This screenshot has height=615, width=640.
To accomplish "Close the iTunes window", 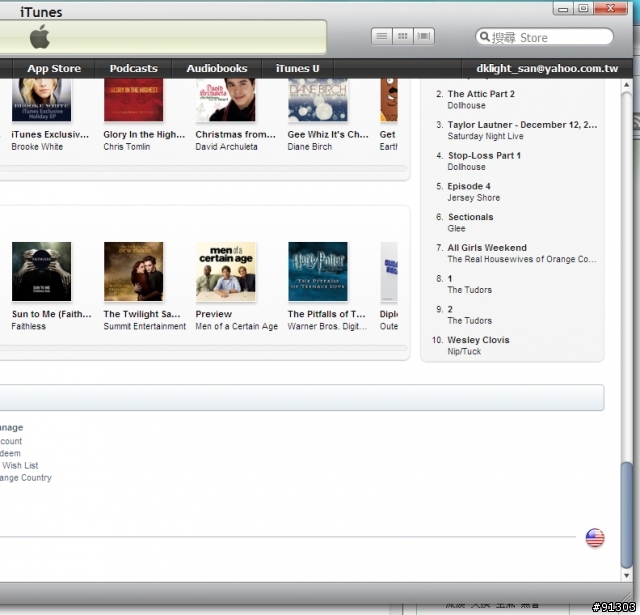I will [610, 9].
